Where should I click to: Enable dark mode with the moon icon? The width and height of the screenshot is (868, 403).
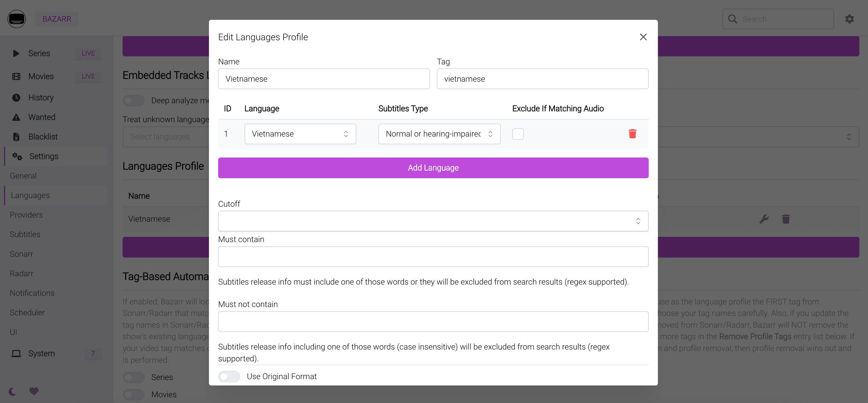point(12,391)
